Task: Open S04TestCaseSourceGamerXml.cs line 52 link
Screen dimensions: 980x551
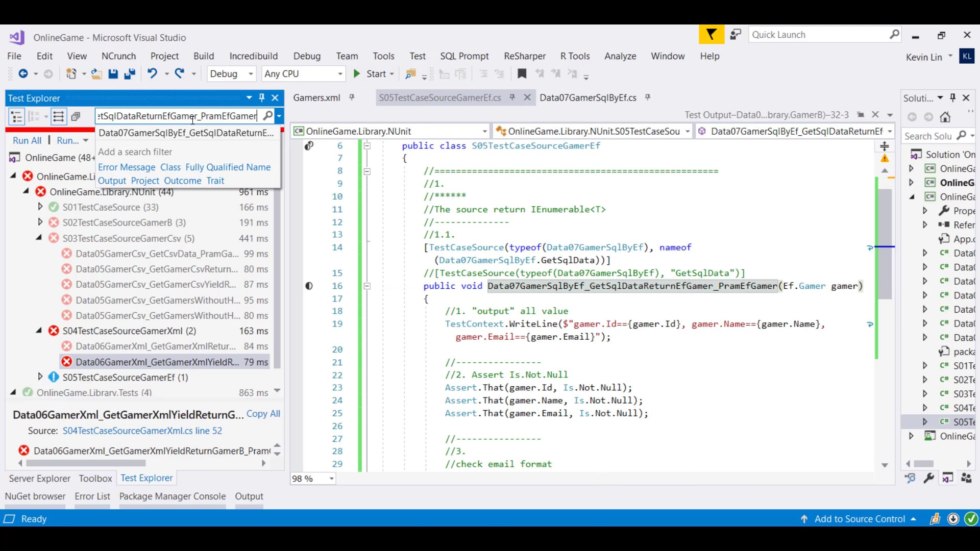Action: (142, 431)
